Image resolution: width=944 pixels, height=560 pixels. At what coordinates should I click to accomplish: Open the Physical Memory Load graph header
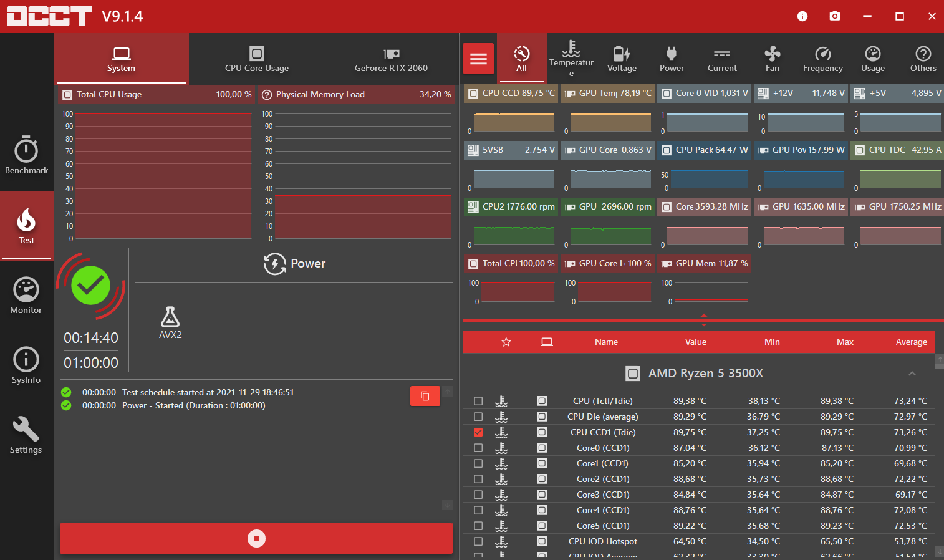pyautogui.click(x=357, y=94)
